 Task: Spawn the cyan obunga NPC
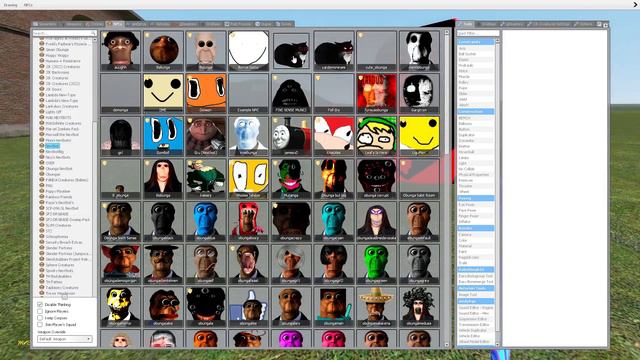coord(334,221)
